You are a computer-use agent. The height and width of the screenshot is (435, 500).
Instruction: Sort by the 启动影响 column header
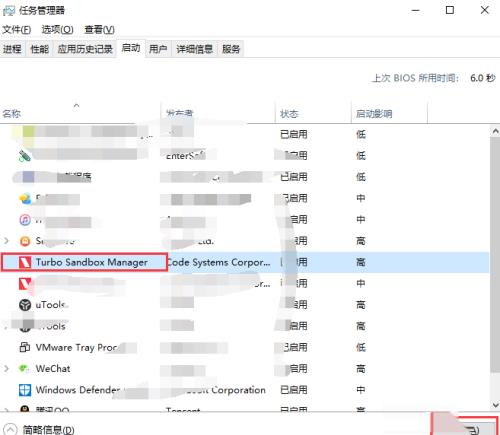click(389, 113)
